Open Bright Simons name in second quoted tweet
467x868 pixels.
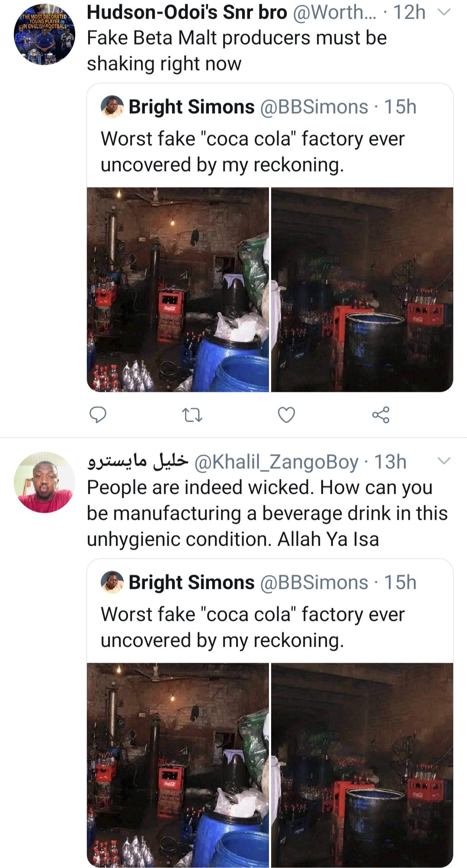tap(192, 582)
